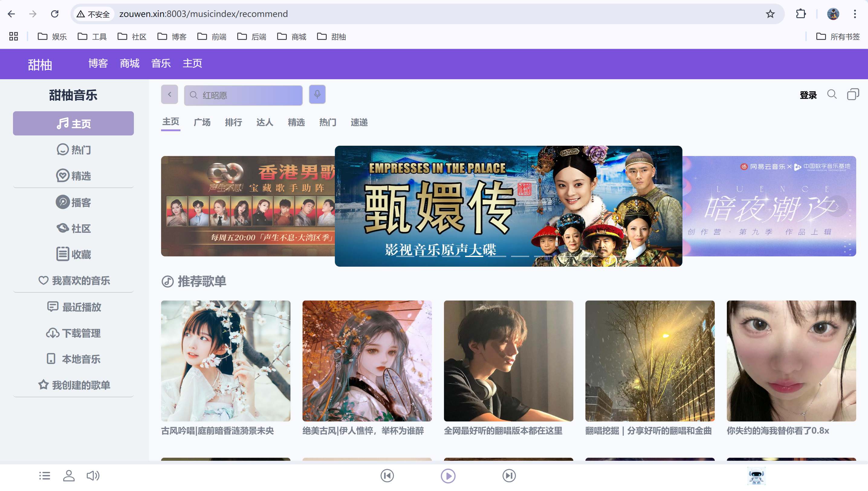Click the back chevron beside search box
Image resolution: width=868 pixels, height=491 pixels.
tap(170, 95)
